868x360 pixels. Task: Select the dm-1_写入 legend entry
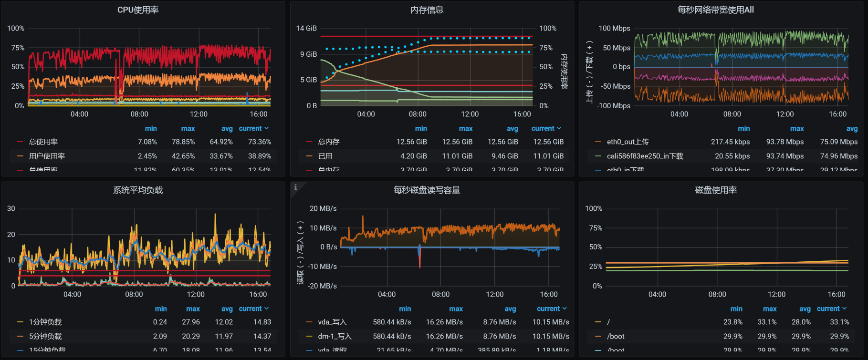tap(335, 336)
